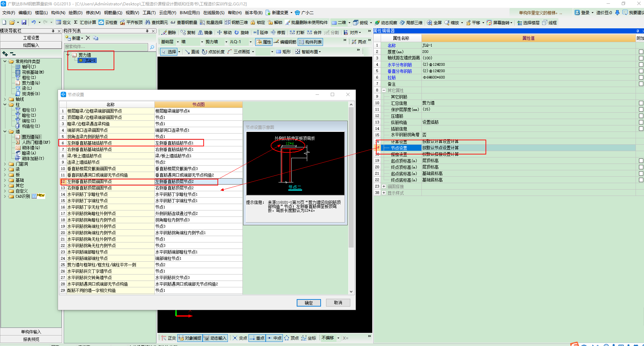Click 延伸 extend tool
Viewport: 644px width, 346px height.
tap(261, 32)
